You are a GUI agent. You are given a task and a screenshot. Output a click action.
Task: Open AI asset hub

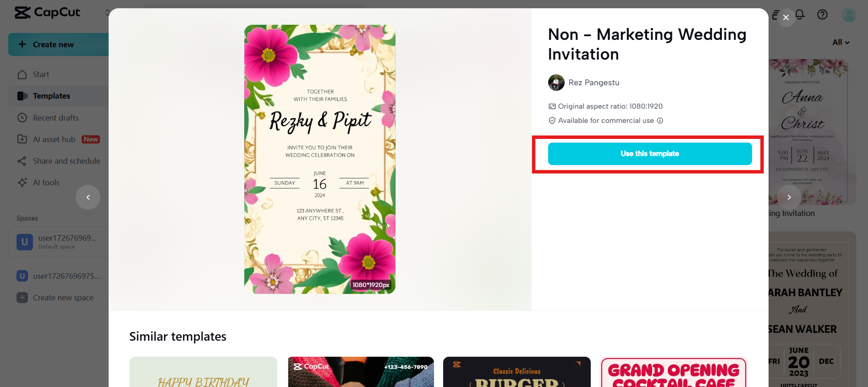click(54, 139)
